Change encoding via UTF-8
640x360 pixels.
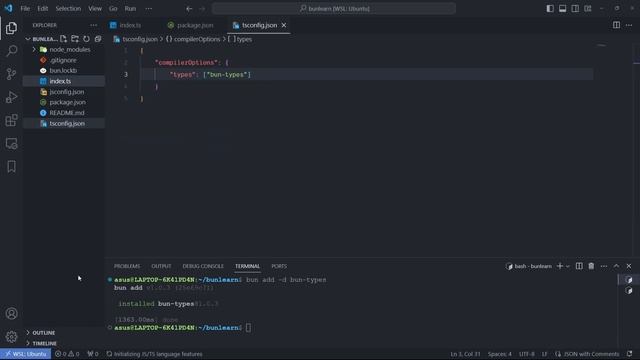coord(527,354)
